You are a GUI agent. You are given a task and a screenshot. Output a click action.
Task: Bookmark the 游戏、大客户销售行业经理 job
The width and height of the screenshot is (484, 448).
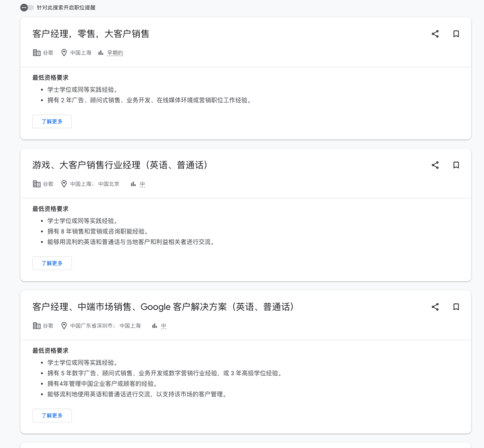pos(456,165)
